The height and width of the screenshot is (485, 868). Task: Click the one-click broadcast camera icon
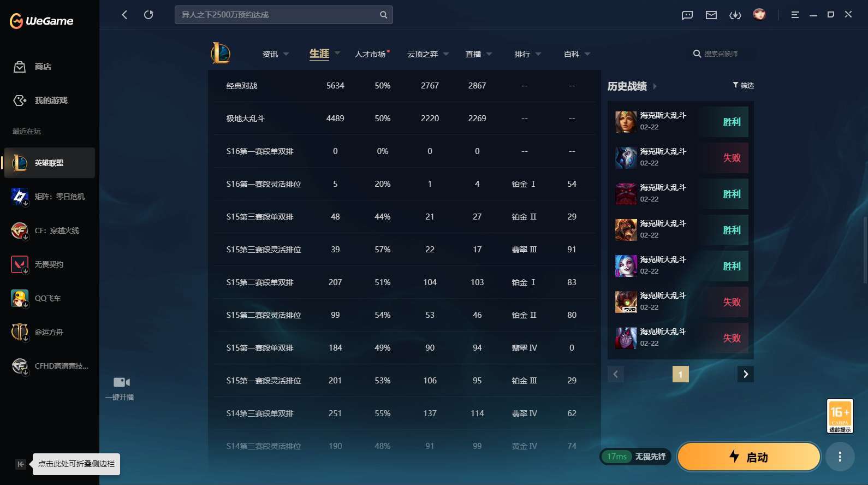[121, 382]
